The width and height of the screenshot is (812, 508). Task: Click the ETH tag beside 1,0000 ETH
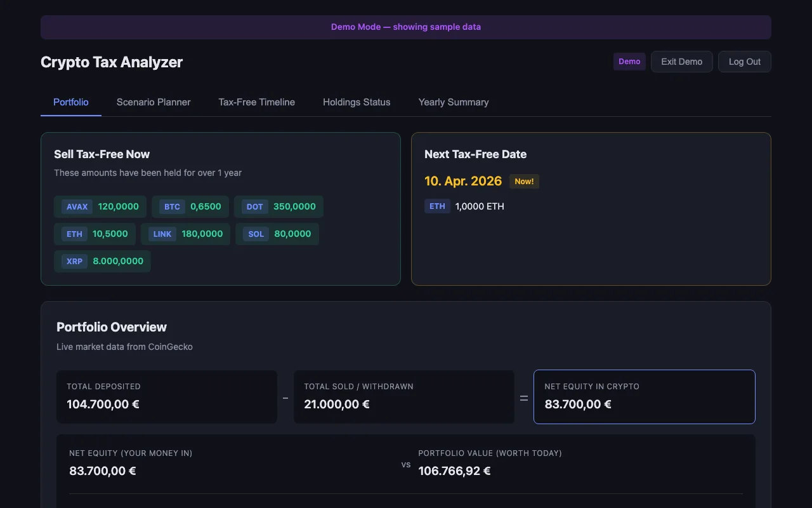click(437, 206)
